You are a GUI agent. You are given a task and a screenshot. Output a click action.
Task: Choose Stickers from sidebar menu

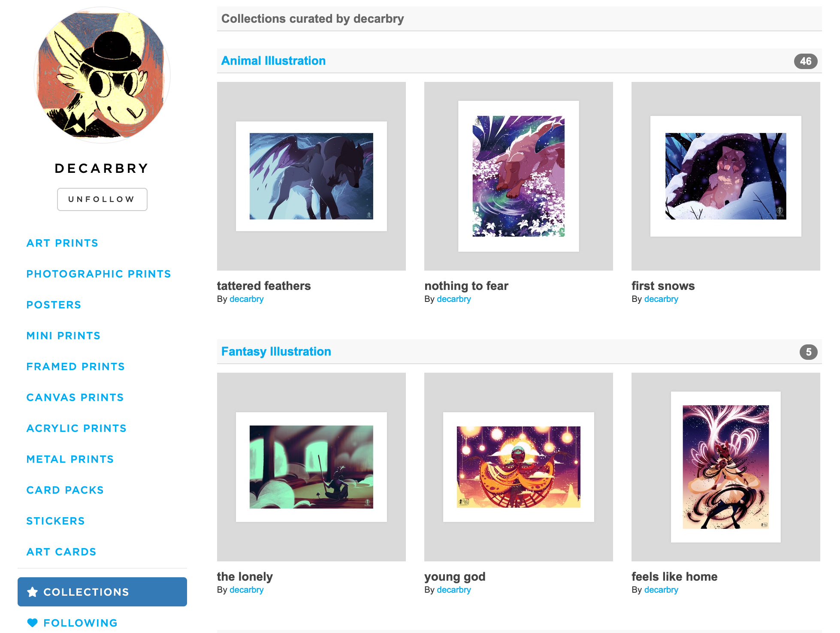pyautogui.click(x=56, y=521)
